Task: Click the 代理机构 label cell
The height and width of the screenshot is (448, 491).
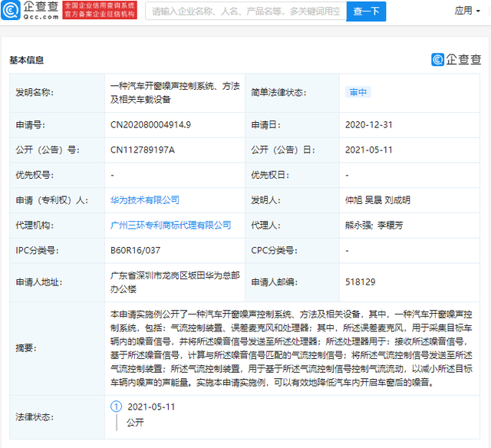Action: click(x=57, y=226)
